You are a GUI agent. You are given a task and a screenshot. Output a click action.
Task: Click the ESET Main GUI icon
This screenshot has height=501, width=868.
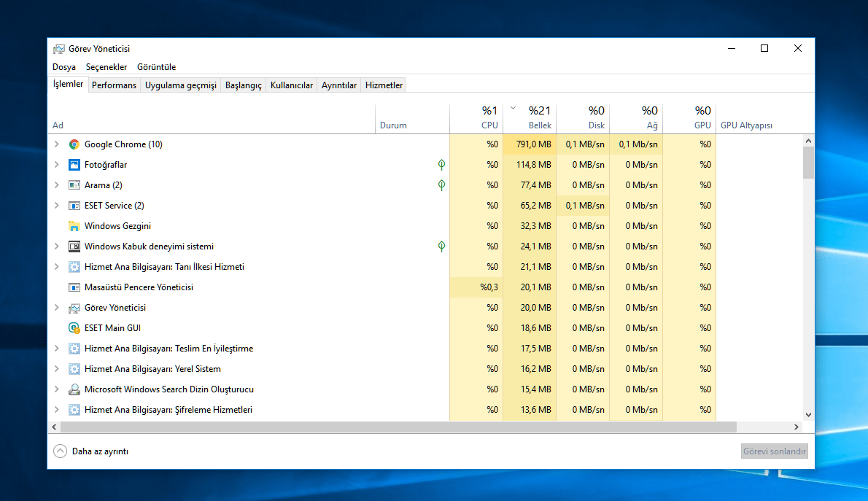coord(74,328)
